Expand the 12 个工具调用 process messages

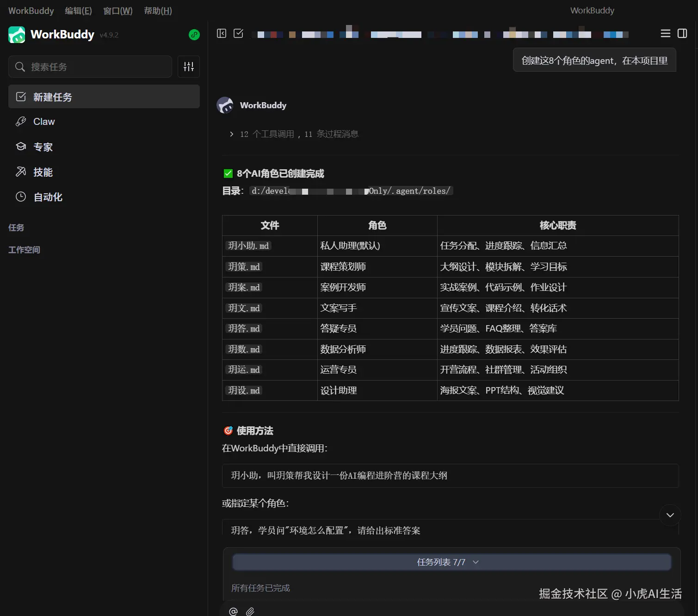click(294, 134)
